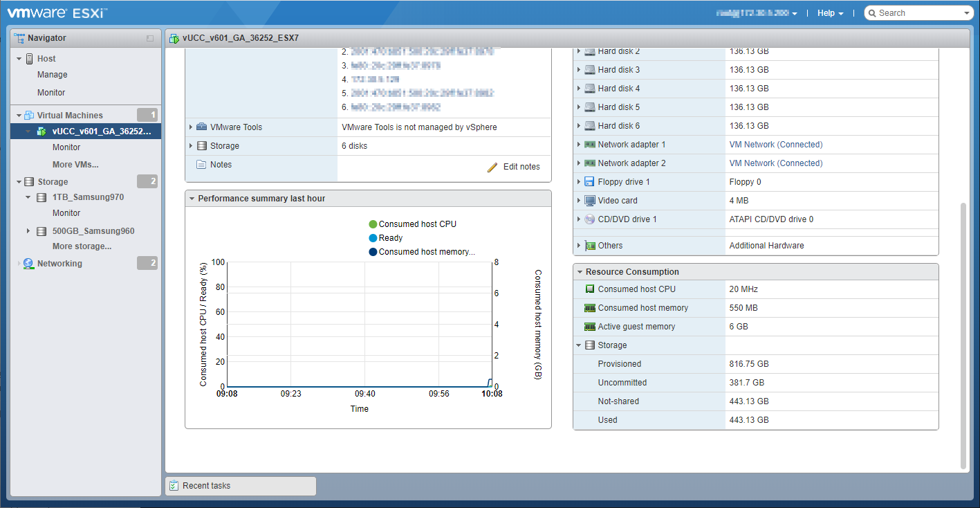Click the Edit notes pencil icon

(x=492, y=167)
